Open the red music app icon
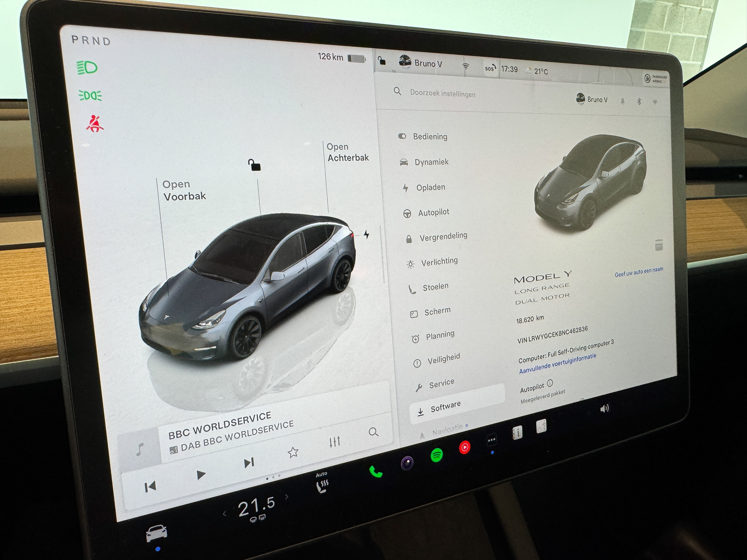 pyautogui.click(x=464, y=448)
